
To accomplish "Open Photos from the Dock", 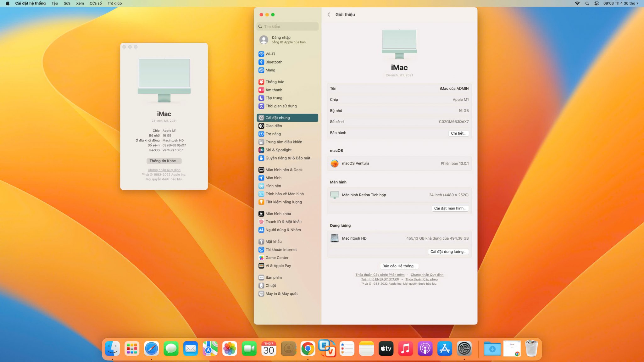I will click(230, 348).
